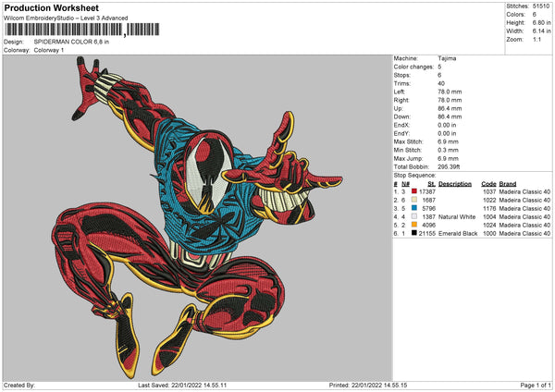Click the St. column header
555x392 pixels.
click(430, 183)
